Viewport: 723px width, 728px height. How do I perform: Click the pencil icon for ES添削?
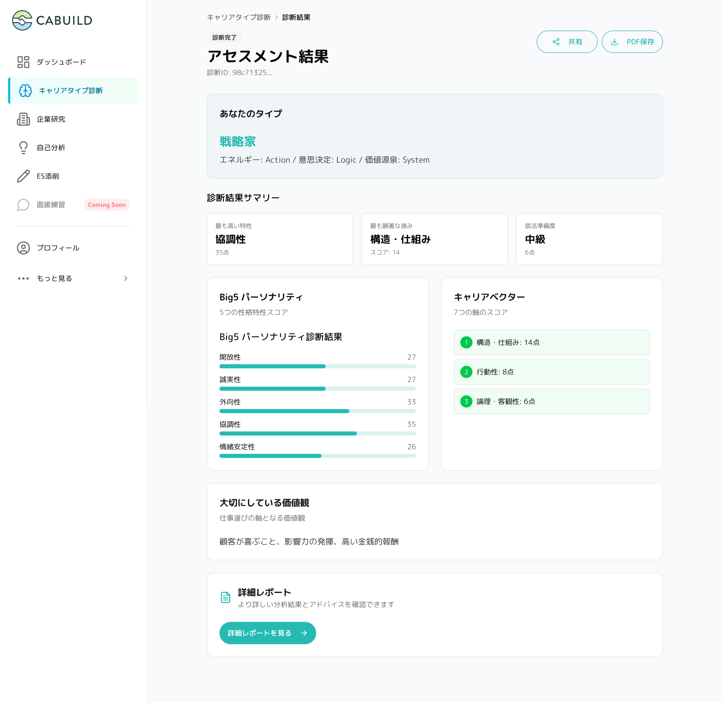pyautogui.click(x=23, y=176)
